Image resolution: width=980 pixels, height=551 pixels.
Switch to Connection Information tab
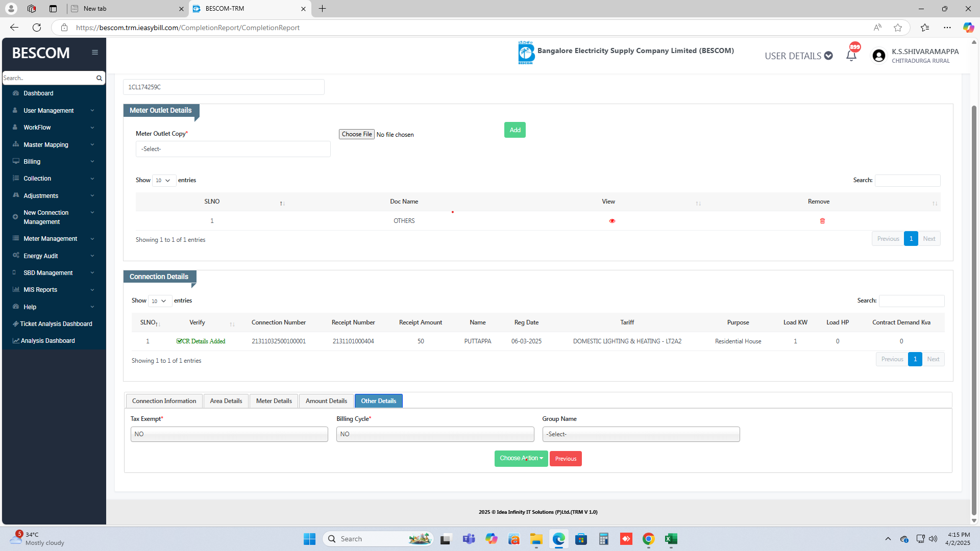click(x=164, y=401)
